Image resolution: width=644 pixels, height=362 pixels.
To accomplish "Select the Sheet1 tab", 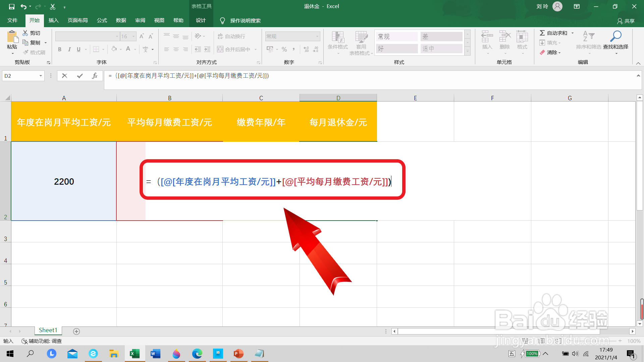I will (48, 330).
